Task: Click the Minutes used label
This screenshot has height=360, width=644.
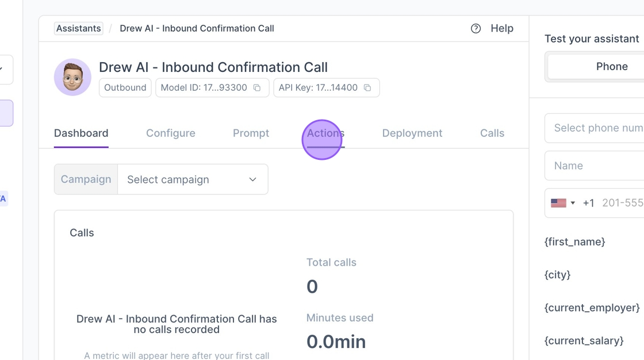Action: [340, 318]
